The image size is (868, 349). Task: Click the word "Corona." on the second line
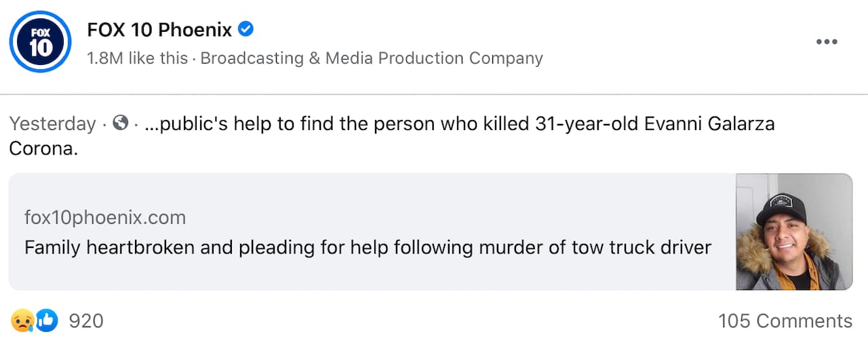pos(44,148)
